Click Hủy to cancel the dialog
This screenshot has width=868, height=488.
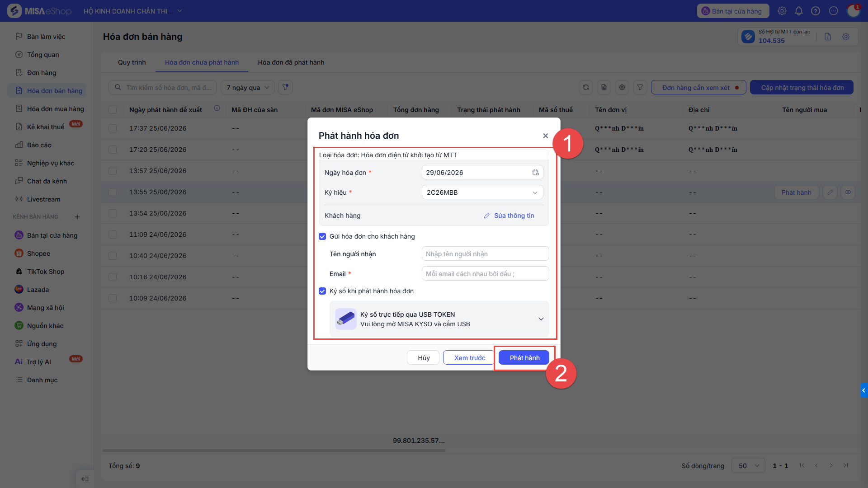424,357
